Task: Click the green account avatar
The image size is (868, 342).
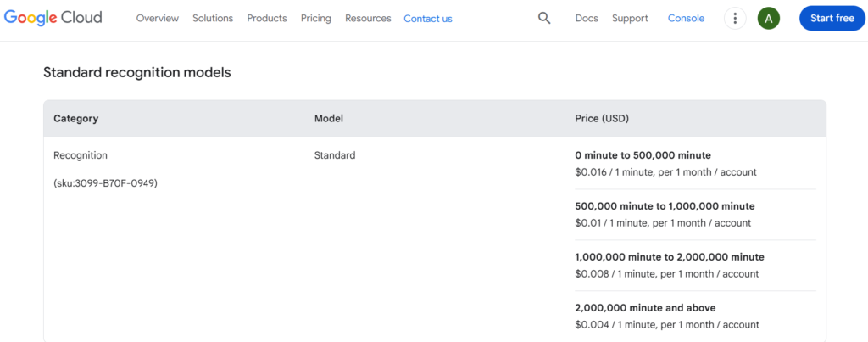Action: (769, 18)
